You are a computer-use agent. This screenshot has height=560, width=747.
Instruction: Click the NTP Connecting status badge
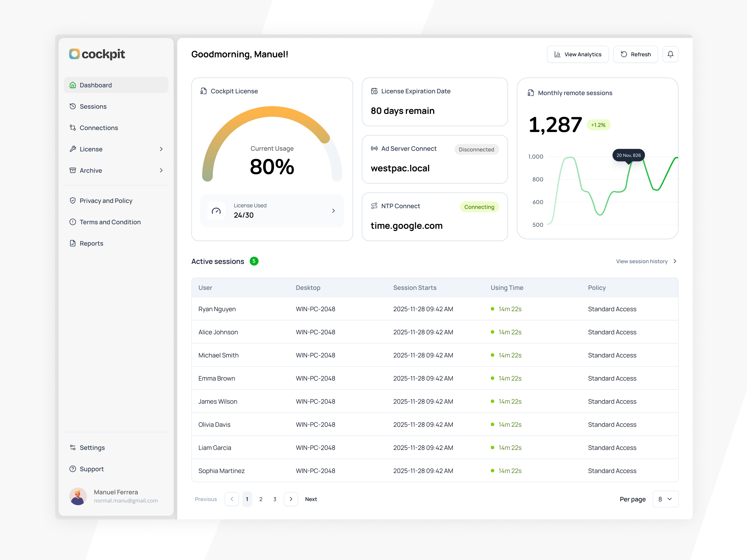tap(479, 207)
